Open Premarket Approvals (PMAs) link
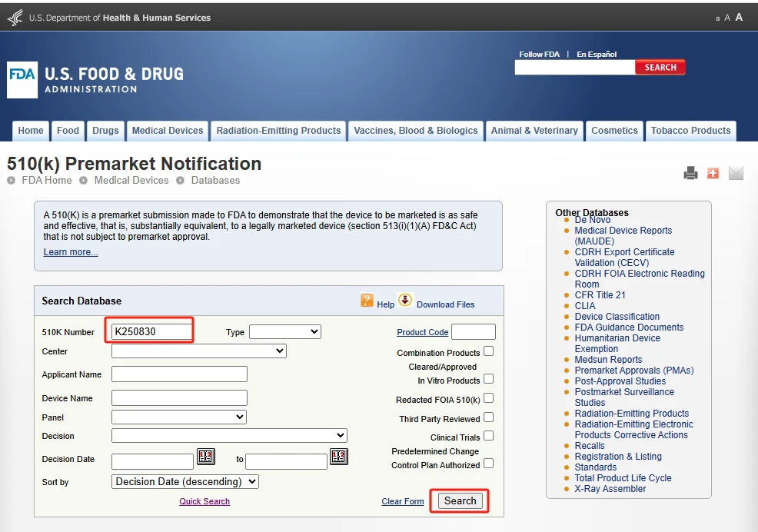The image size is (758, 532). (x=634, y=371)
